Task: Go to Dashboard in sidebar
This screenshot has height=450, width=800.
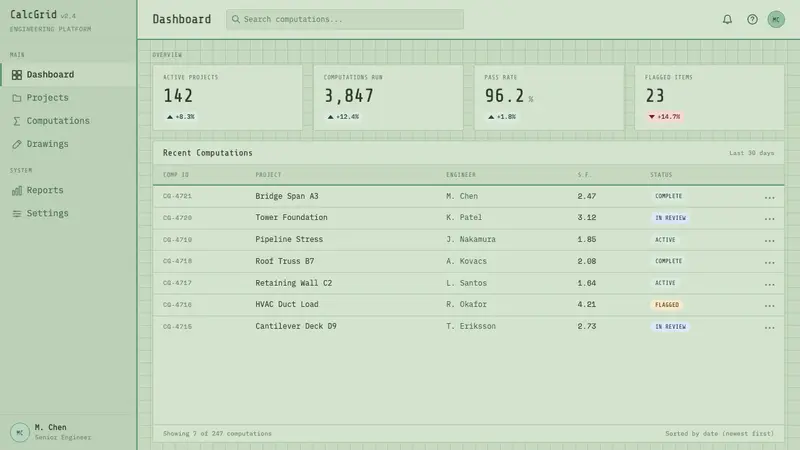Action: coord(68,74)
